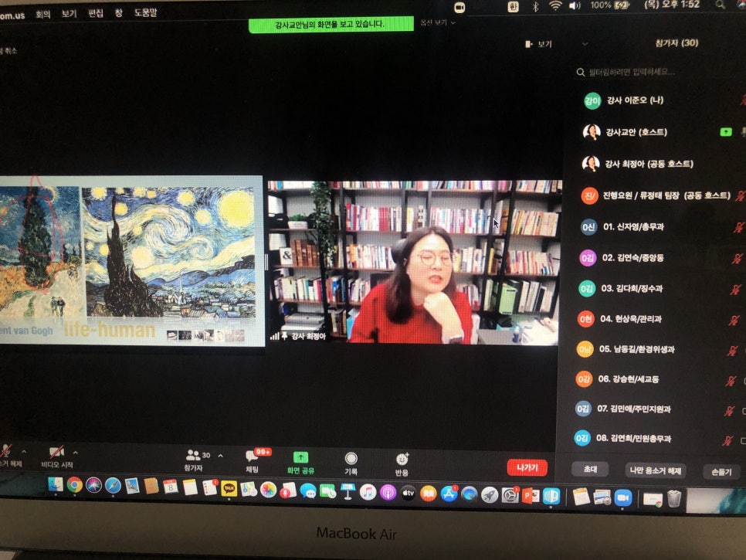The image size is (746, 560).
Task: Expand the arrow beside 참가자 30 count
Action: 221,455
